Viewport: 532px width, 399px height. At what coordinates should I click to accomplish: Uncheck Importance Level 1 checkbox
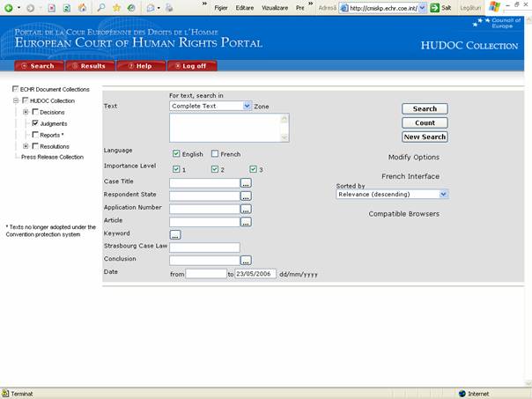(176, 169)
